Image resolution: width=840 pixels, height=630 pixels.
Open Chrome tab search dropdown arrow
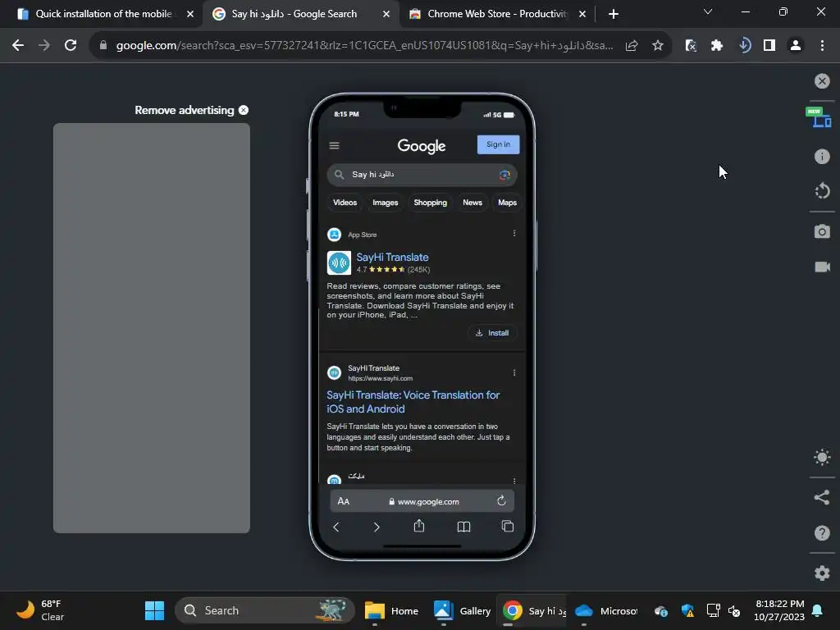(708, 11)
